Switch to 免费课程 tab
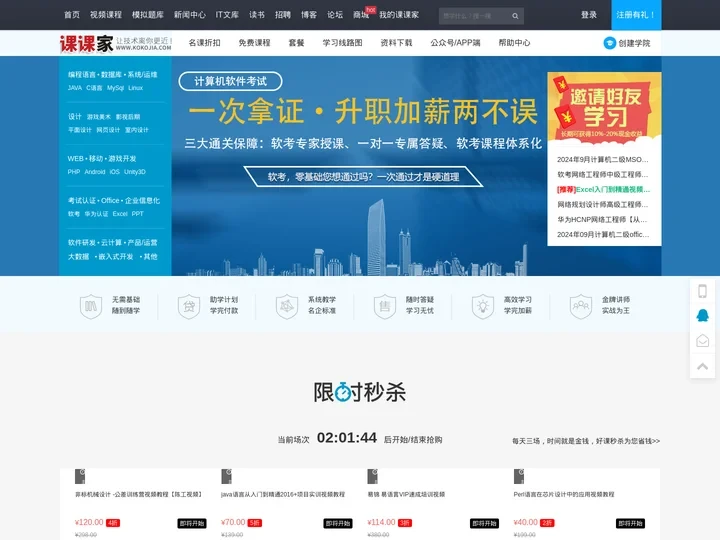The height and width of the screenshot is (540, 720). pos(254,43)
